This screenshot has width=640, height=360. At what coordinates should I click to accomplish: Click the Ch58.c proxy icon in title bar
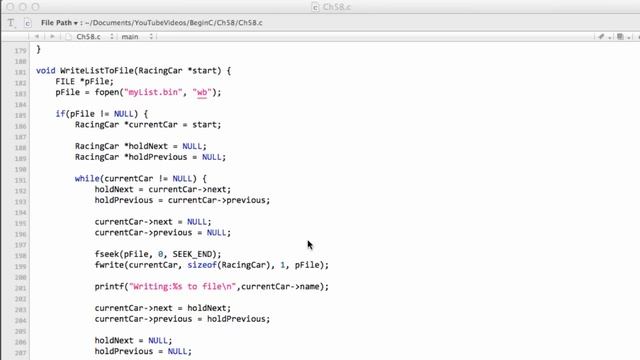click(x=315, y=7)
